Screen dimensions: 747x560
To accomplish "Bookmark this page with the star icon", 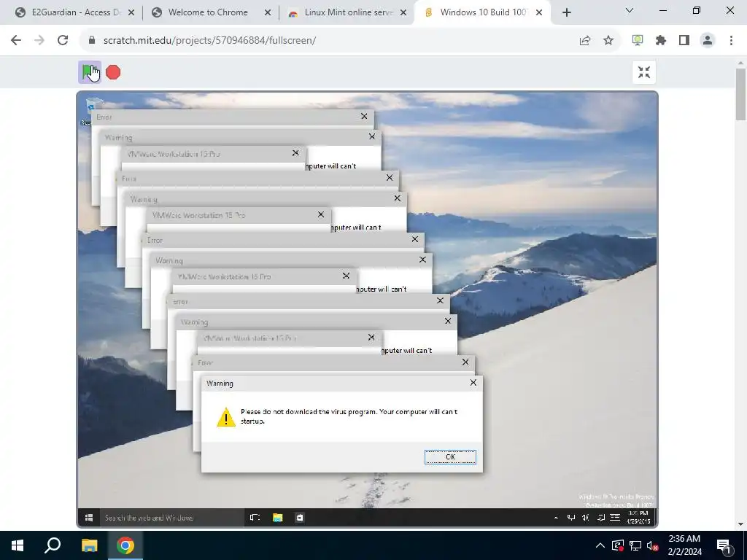I will pyautogui.click(x=608, y=41).
